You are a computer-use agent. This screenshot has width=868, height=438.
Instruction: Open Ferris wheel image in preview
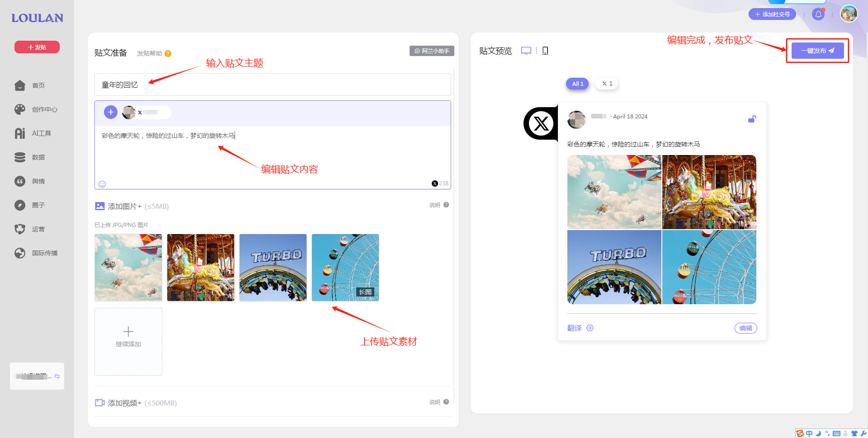709,267
